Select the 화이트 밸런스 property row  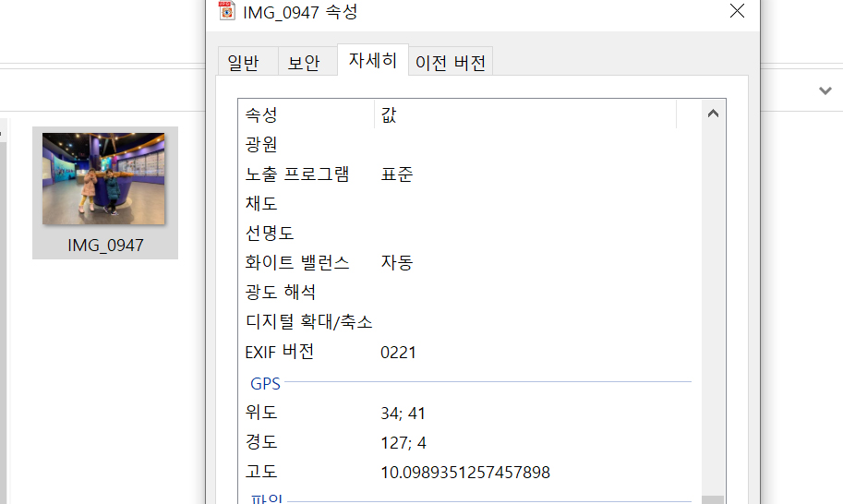[x=468, y=262]
